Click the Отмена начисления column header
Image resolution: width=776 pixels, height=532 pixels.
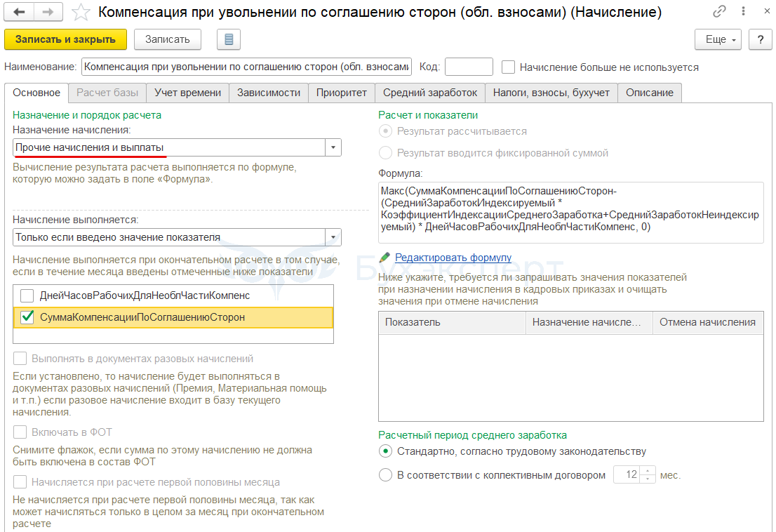click(x=708, y=322)
